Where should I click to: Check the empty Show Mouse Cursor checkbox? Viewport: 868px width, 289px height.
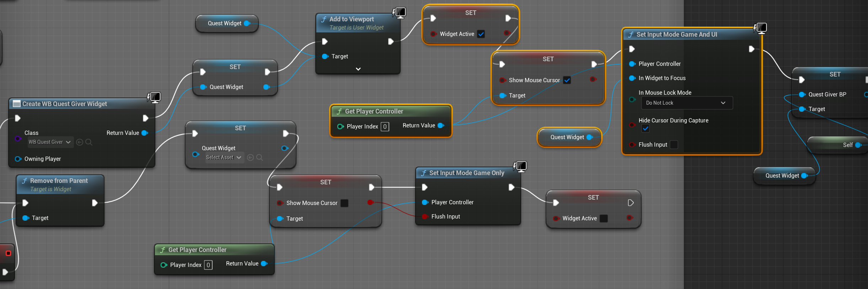[x=344, y=203]
